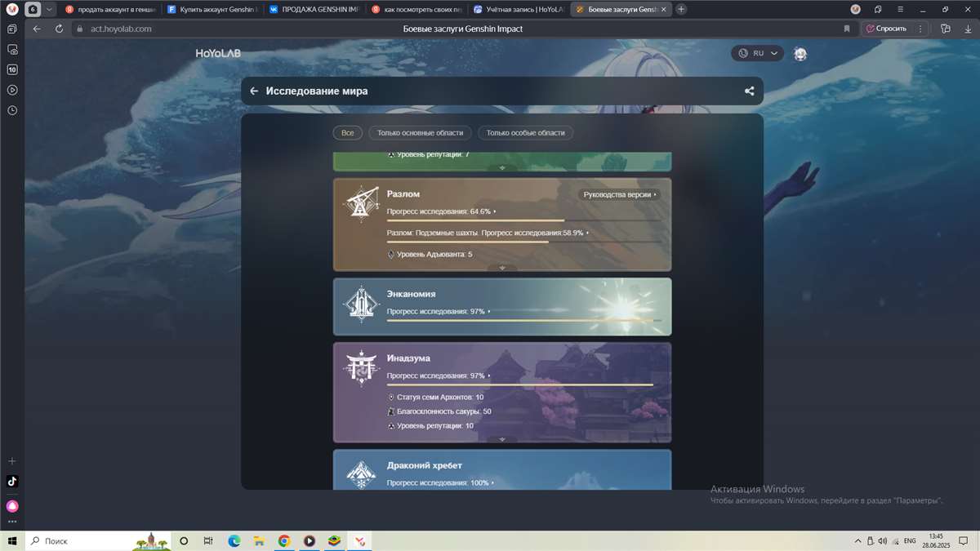Image resolution: width=980 pixels, height=551 pixels.
Task: Open the history clock icon in sidebar
Action: tap(12, 110)
